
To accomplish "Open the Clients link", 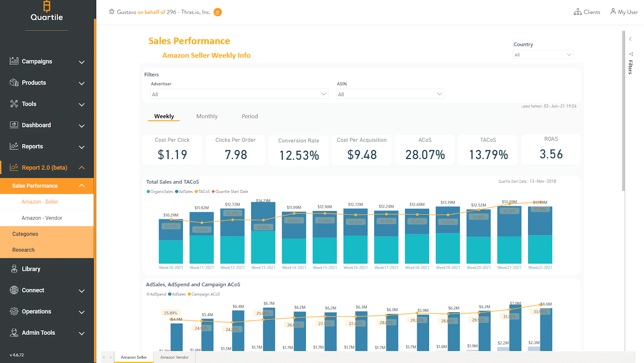I will [x=587, y=12].
